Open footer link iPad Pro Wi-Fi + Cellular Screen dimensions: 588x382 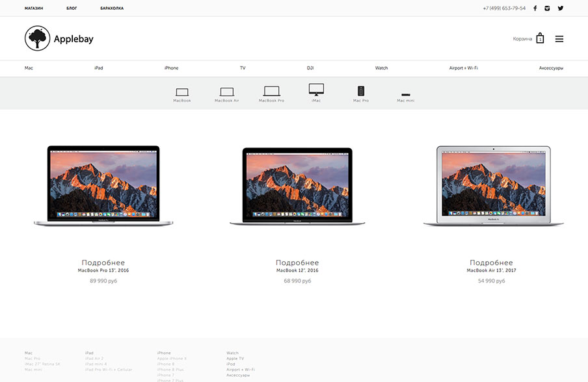point(109,370)
